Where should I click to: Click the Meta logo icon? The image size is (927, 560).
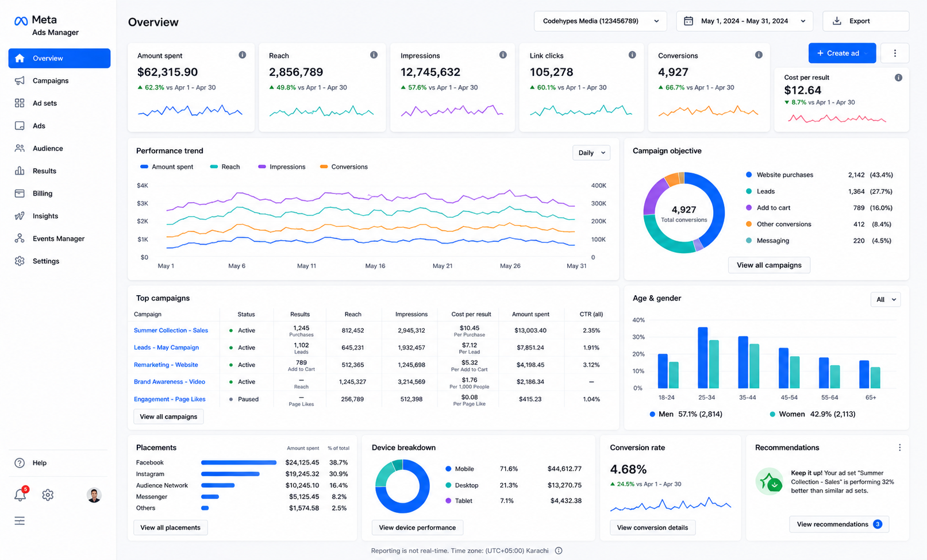[21, 21]
